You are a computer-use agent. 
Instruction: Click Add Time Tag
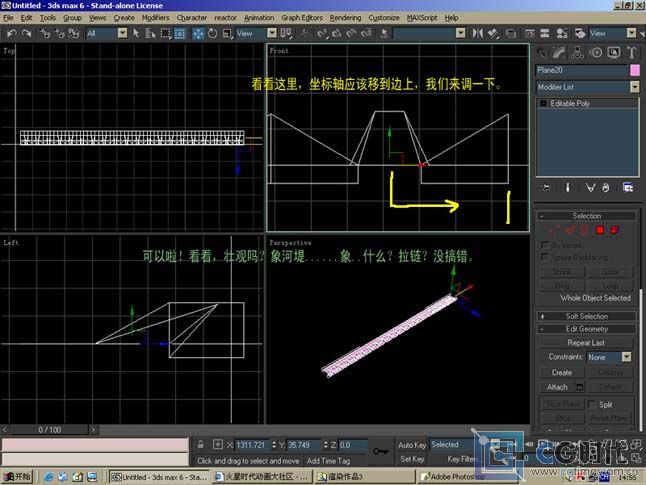(x=328, y=461)
